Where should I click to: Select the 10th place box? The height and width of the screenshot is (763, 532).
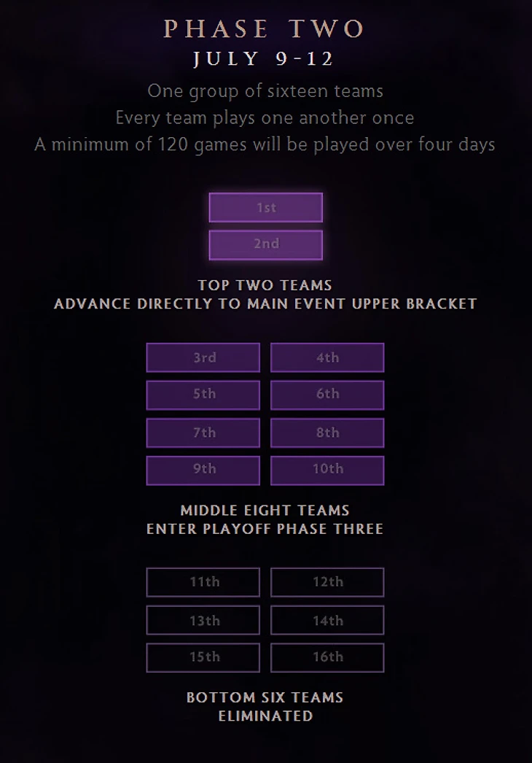coord(327,470)
